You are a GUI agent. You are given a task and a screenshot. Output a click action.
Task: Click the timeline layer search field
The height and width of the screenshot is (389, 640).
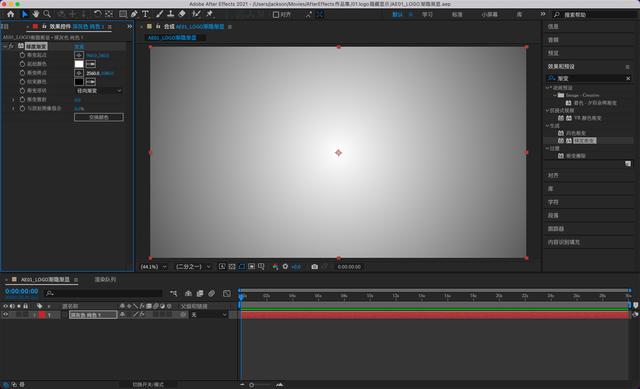tap(104, 293)
